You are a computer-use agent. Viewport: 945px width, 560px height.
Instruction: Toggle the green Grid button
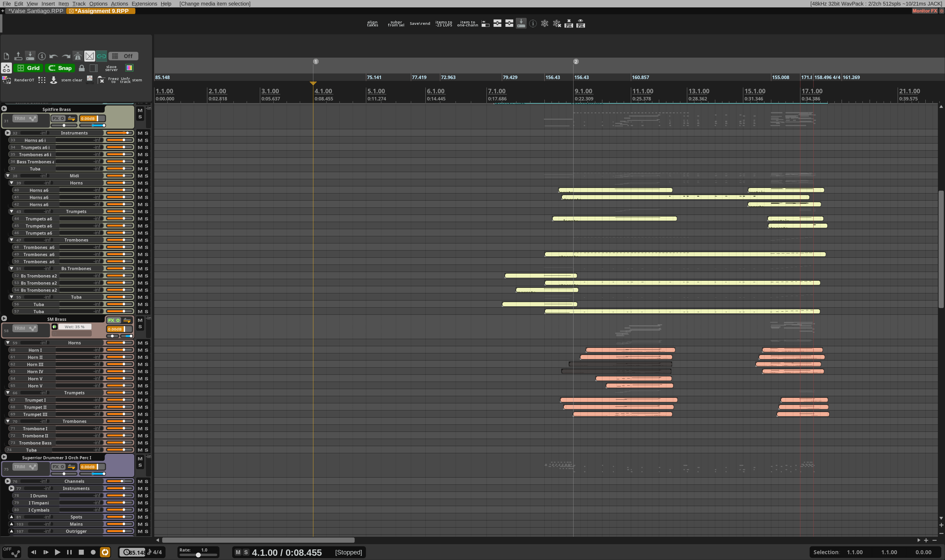click(29, 68)
